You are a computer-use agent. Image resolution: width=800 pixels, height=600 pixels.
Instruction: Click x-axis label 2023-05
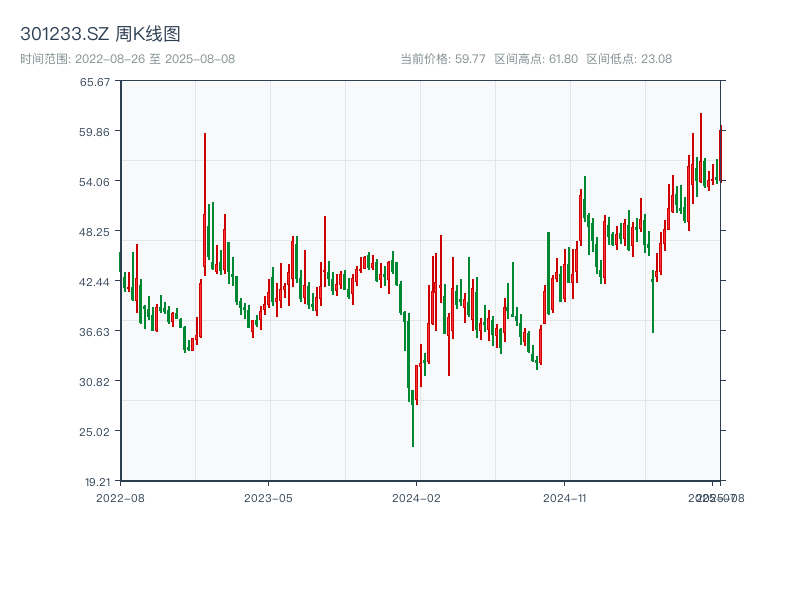[268, 498]
